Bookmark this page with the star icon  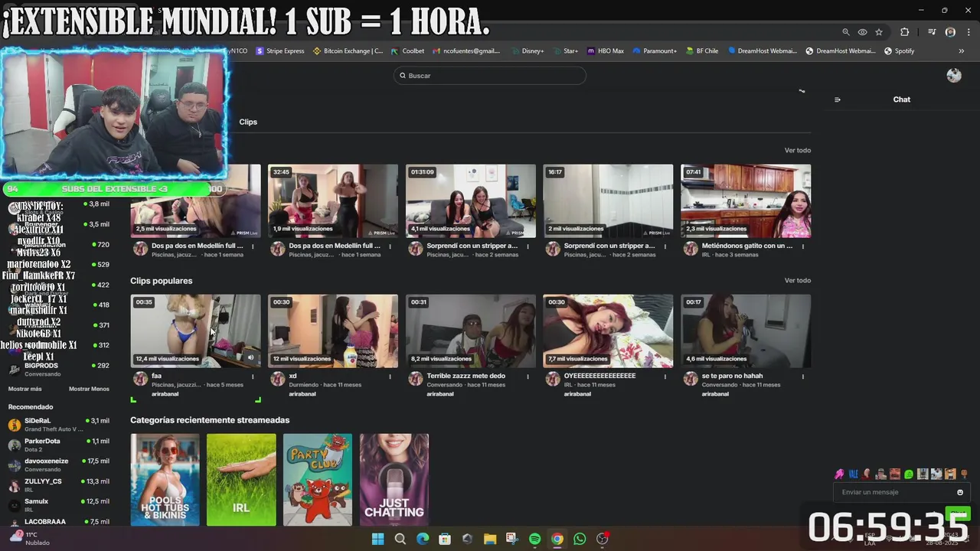[879, 32]
